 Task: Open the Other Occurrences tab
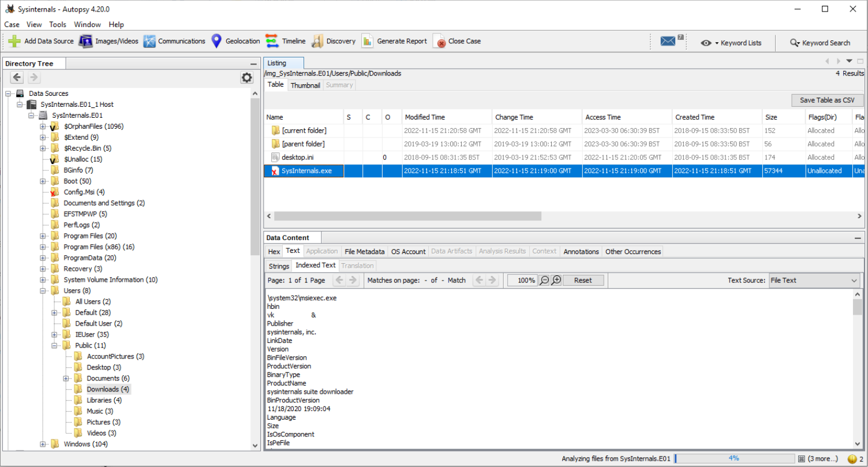[633, 251]
